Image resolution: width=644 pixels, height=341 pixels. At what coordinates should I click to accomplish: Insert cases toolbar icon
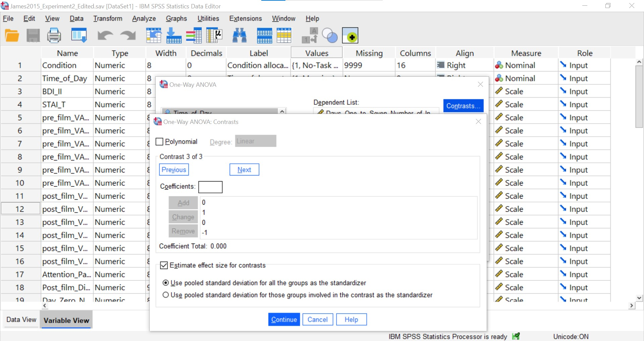264,36
